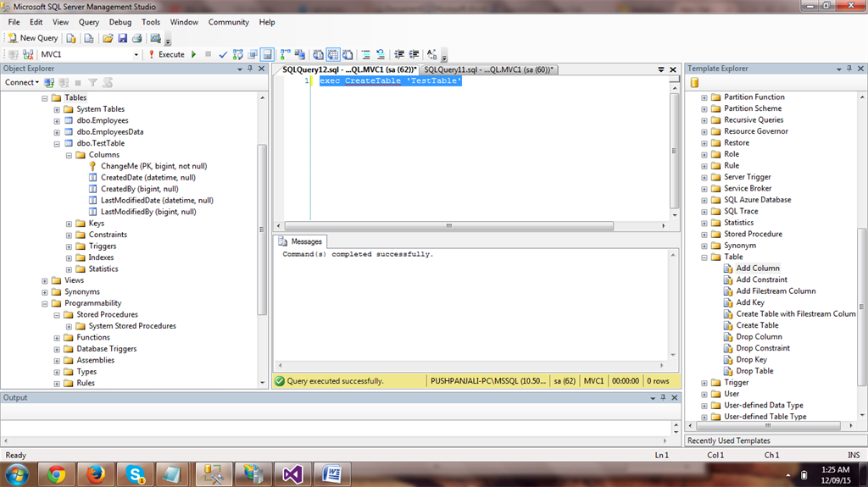Toggle auto hide pin on Template Explorer
The image size is (868, 487).
849,69
